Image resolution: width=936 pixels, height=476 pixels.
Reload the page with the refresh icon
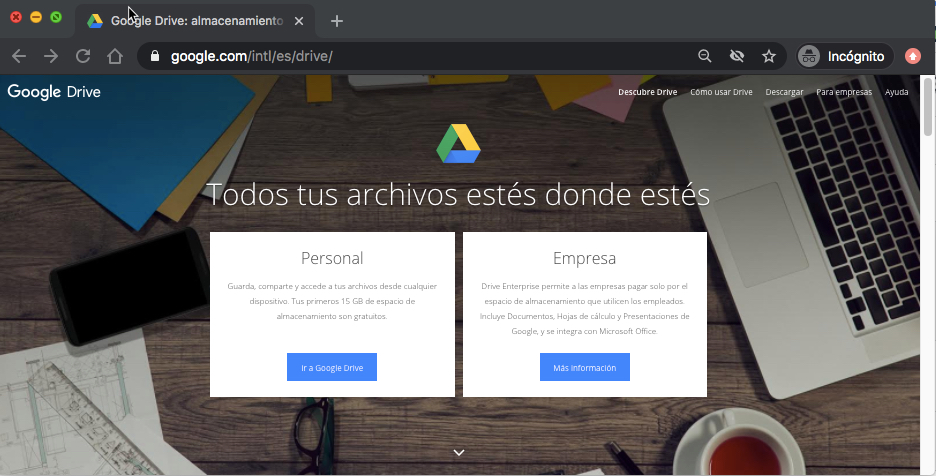(x=83, y=56)
